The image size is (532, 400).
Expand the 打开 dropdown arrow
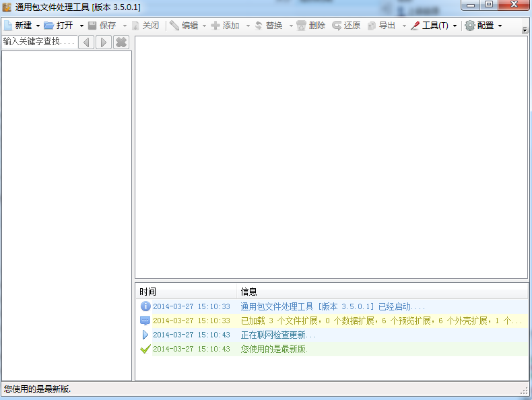(81, 26)
